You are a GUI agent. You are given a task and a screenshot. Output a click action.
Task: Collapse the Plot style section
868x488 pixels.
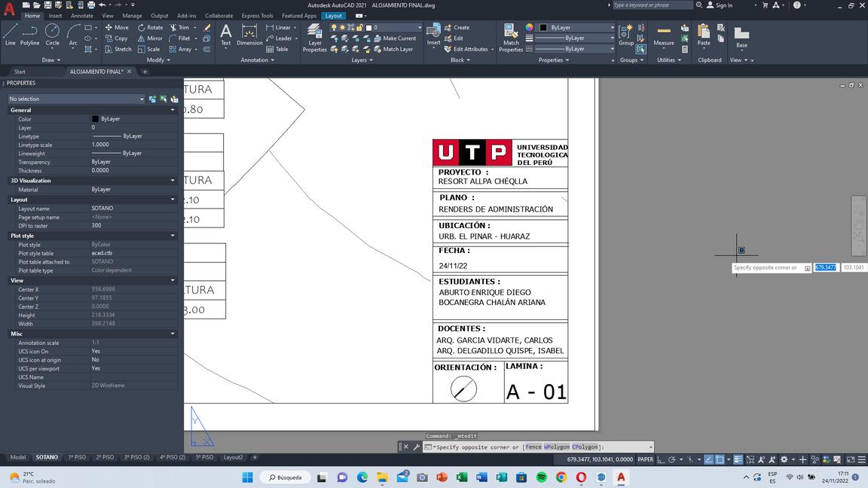point(173,236)
